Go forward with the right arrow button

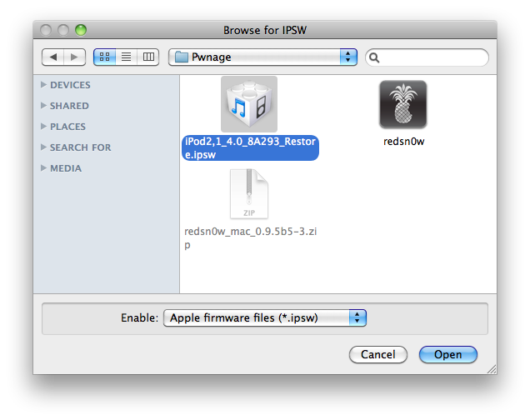[x=74, y=57]
